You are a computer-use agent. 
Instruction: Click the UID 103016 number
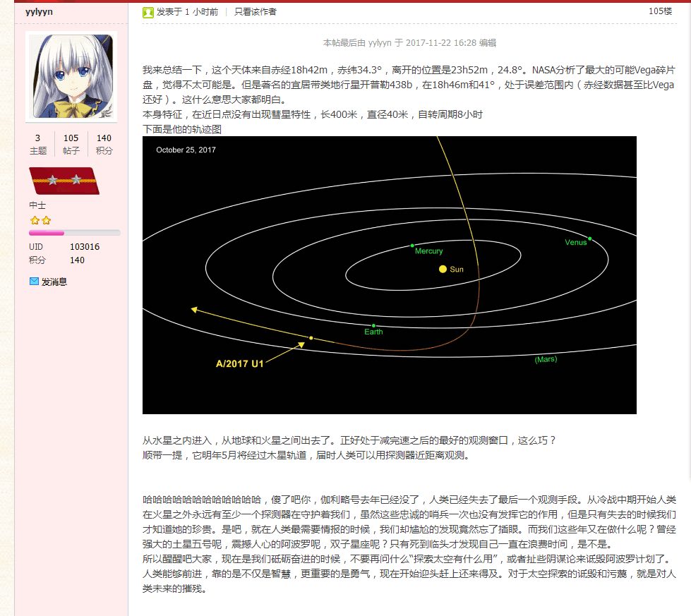(85, 247)
